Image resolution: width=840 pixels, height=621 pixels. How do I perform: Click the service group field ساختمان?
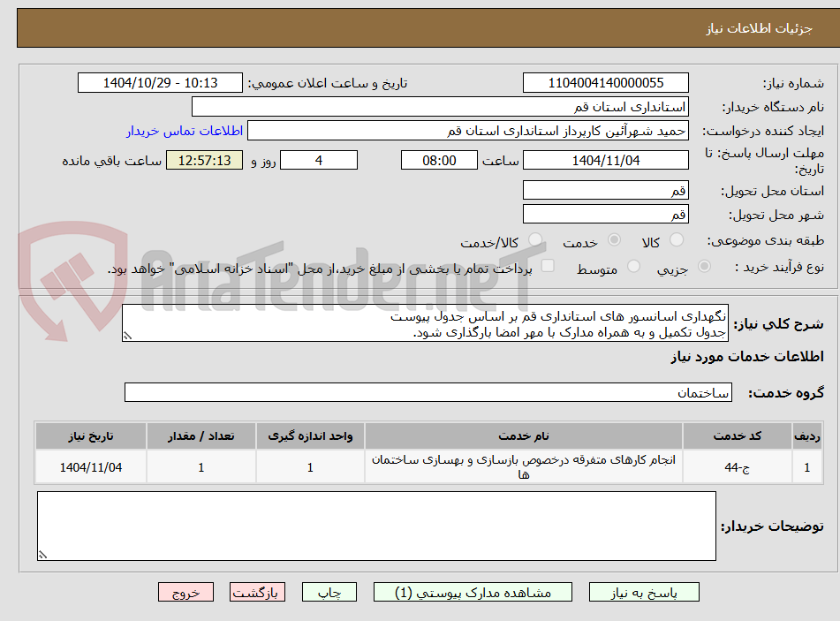(x=428, y=392)
